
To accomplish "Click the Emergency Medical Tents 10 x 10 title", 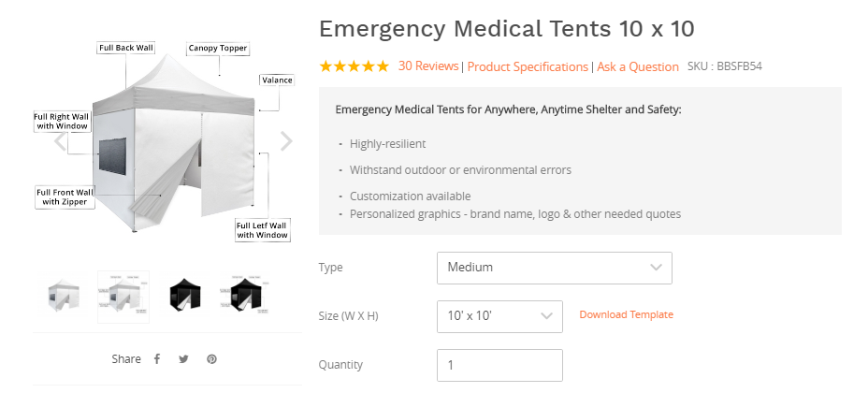I will tap(506, 28).
